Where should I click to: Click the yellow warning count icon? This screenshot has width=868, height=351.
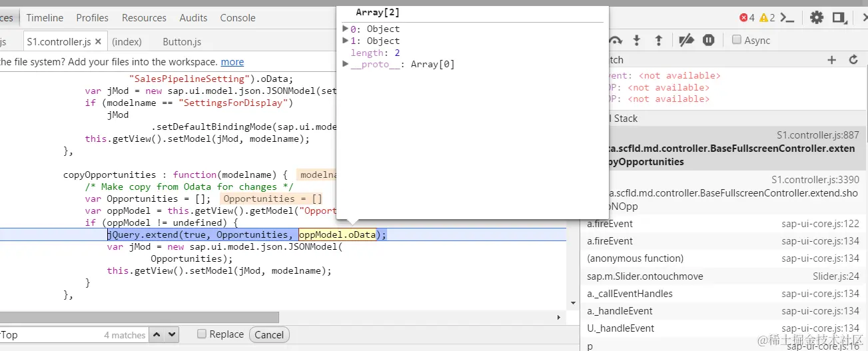763,18
